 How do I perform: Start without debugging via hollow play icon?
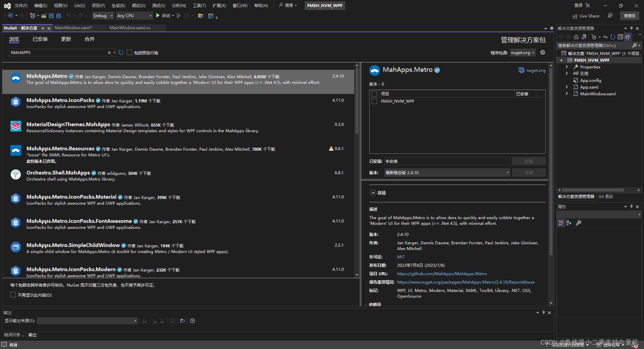pos(179,15)
